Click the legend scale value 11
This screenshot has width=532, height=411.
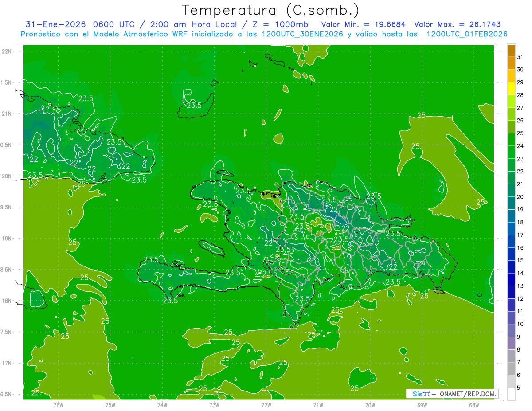click(520, 311)
